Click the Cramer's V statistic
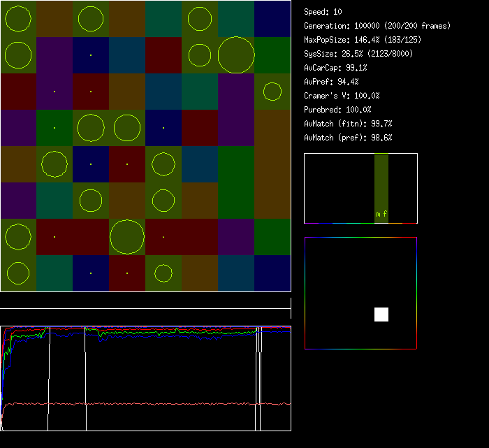 coord(342,96)
